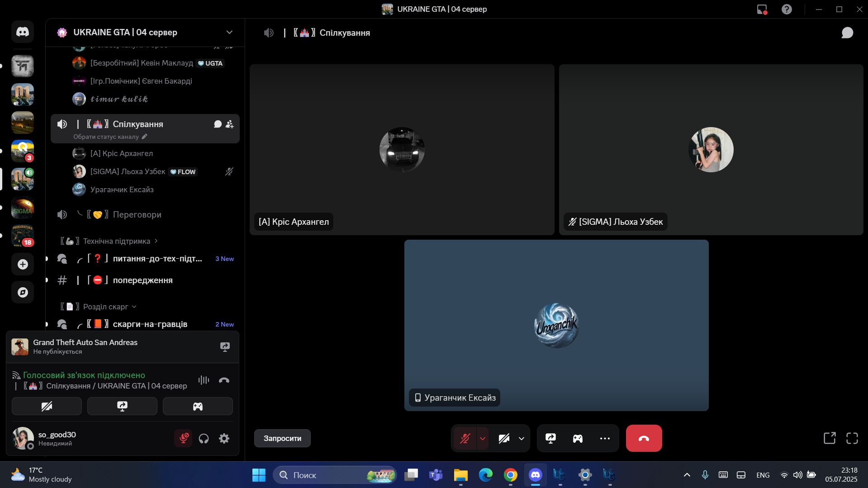Open UKRAINE GTA server dropdown menu
Viewport: 868px width, 488px height.
click(229, 32)
